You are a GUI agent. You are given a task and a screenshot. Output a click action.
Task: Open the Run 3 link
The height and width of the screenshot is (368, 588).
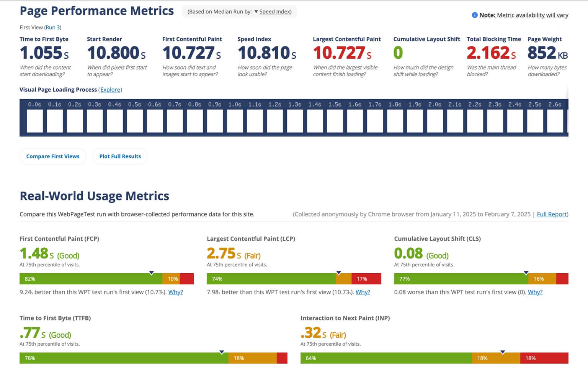pyautogui.click(x=53, y=27)
